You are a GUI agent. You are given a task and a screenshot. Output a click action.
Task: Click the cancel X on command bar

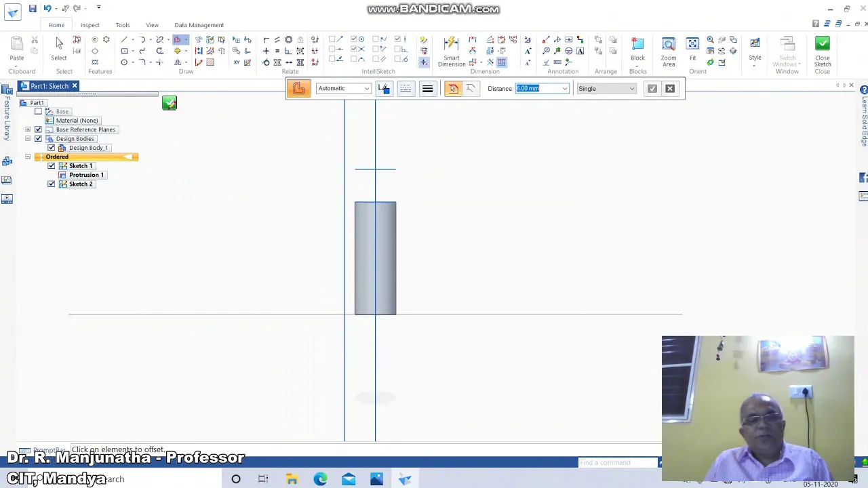(x=670, y=88)
